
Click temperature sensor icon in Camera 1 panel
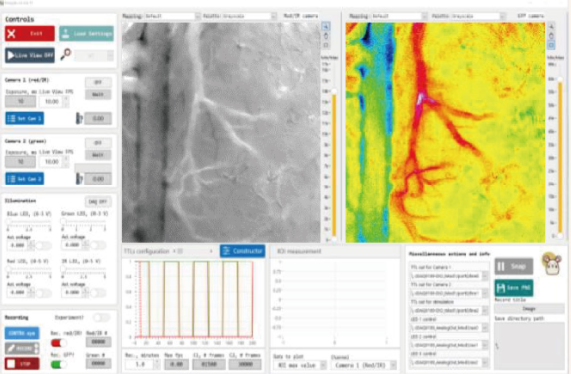[79, 118]
